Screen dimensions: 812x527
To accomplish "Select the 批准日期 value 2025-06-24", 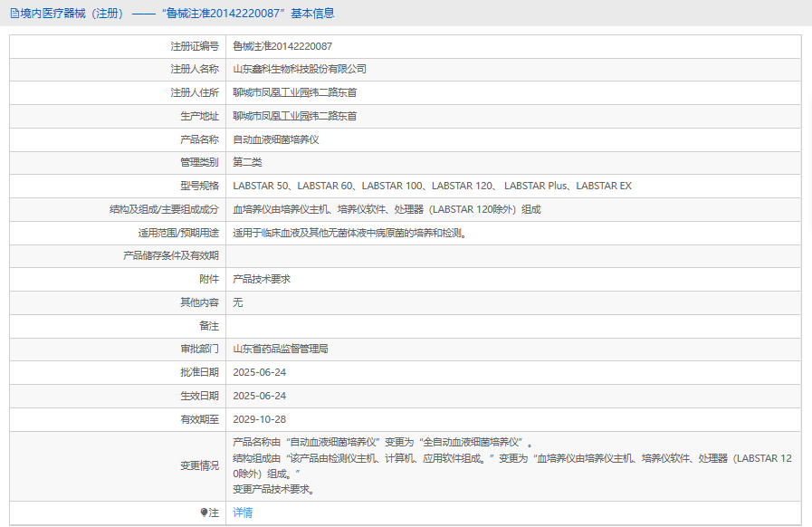I will coord(260,372).
